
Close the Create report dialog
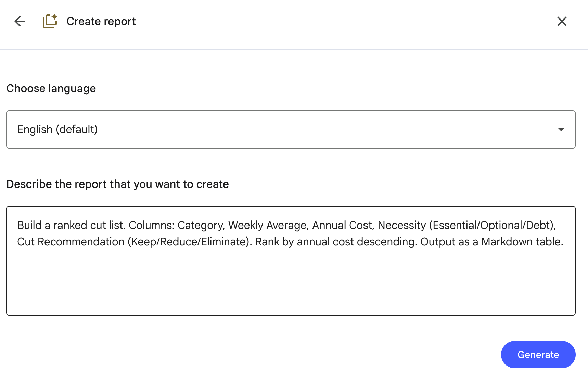562,21
